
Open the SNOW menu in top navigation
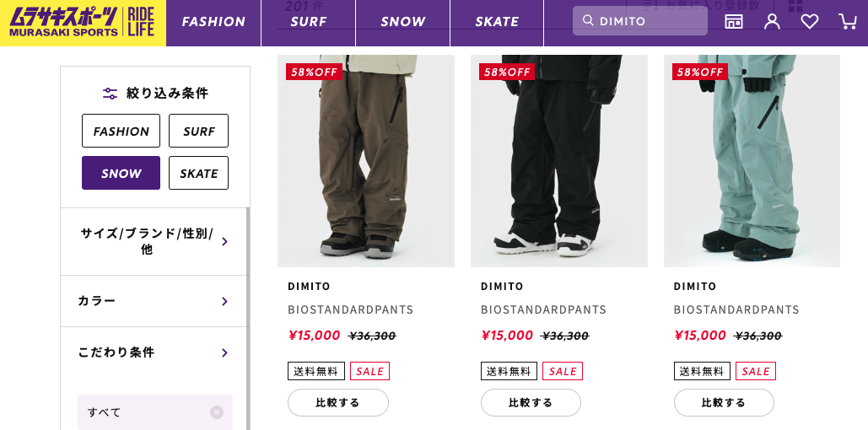coord(402,22)
